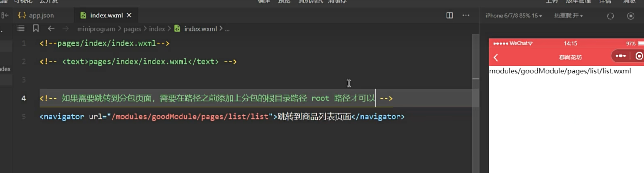Open iPhone 6/7/8 device dropdown
The height and width of the screenshot is (173, 644).
[x=514, y=16]
